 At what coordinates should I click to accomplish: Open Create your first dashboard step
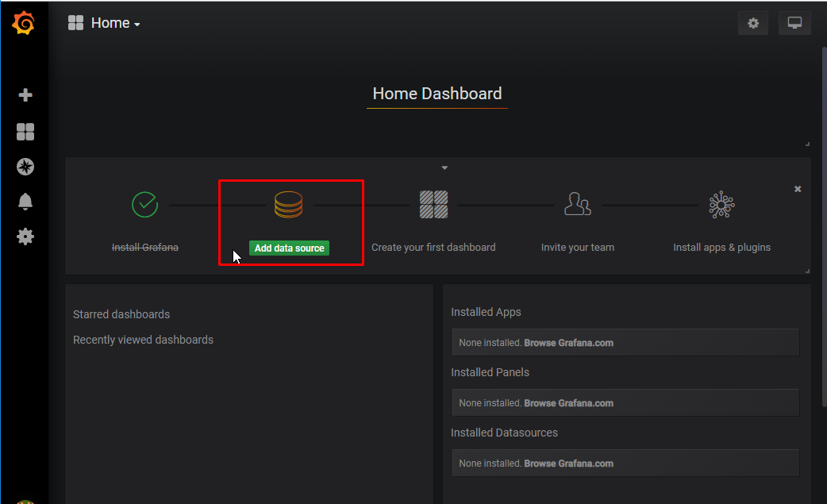433,248
